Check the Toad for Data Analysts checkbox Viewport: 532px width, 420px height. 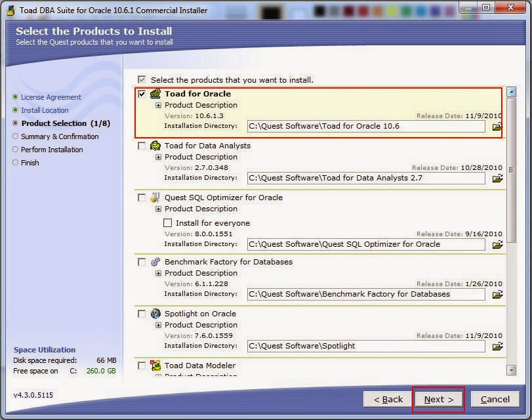[142, 146]
